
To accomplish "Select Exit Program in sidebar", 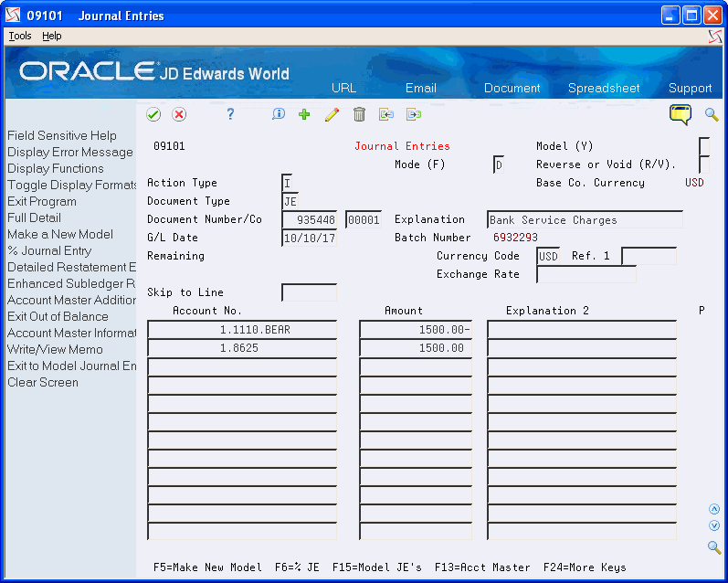I will [42, 201].
